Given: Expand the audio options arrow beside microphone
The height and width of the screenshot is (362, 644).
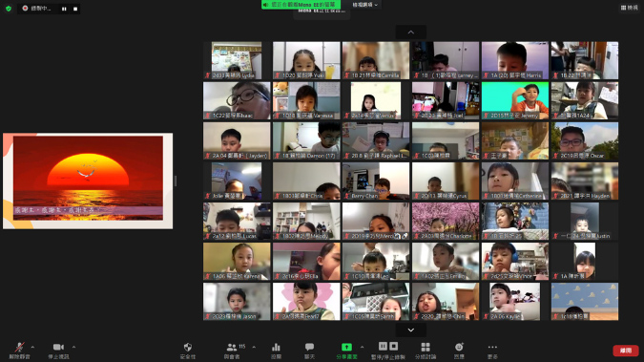Looking at the screenshot, I should tap(32, 347).
